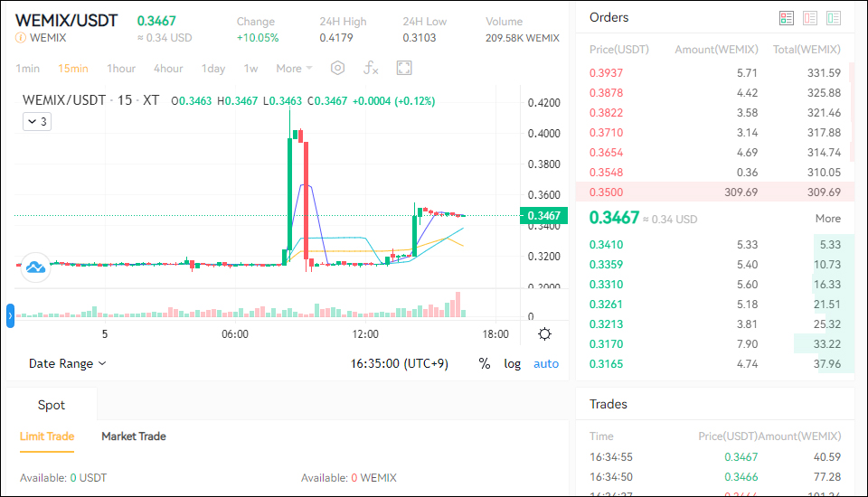The width and height of the screenshot is (868, 497).
Task: Open chart settings hexagon icon
Action: [337, 68]
